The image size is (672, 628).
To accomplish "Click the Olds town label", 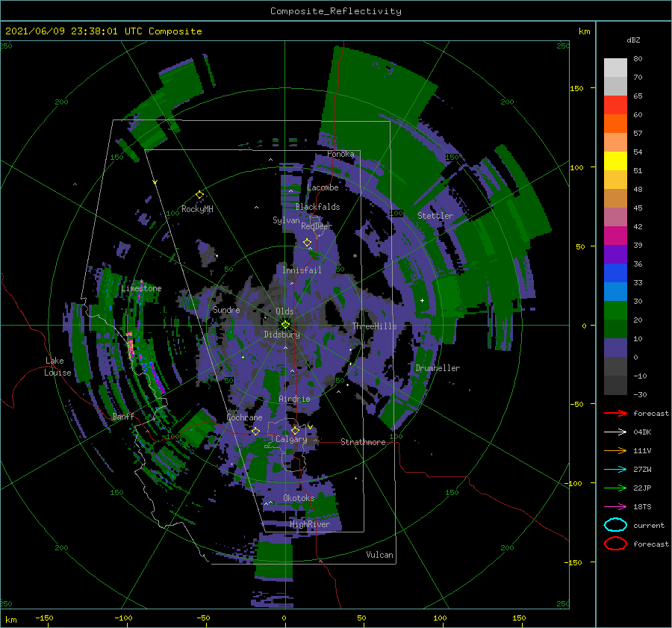I will pos(284,311).
